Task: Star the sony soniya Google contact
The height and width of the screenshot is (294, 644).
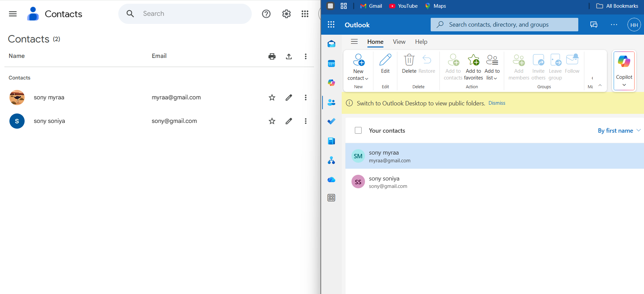Action: [272, 121]
